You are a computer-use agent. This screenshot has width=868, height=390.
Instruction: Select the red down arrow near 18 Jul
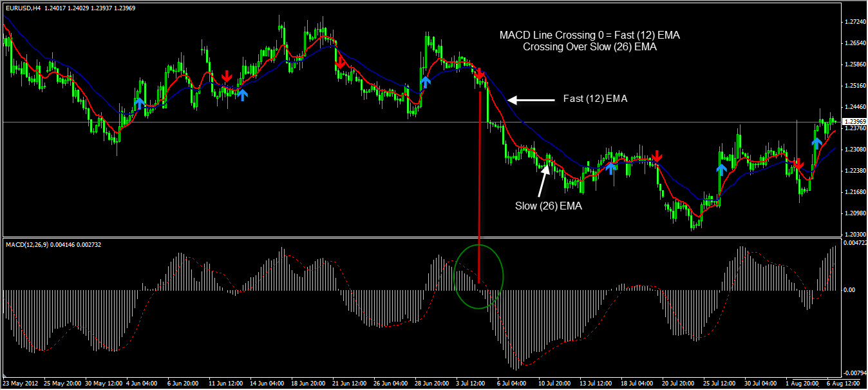point(657,156)
